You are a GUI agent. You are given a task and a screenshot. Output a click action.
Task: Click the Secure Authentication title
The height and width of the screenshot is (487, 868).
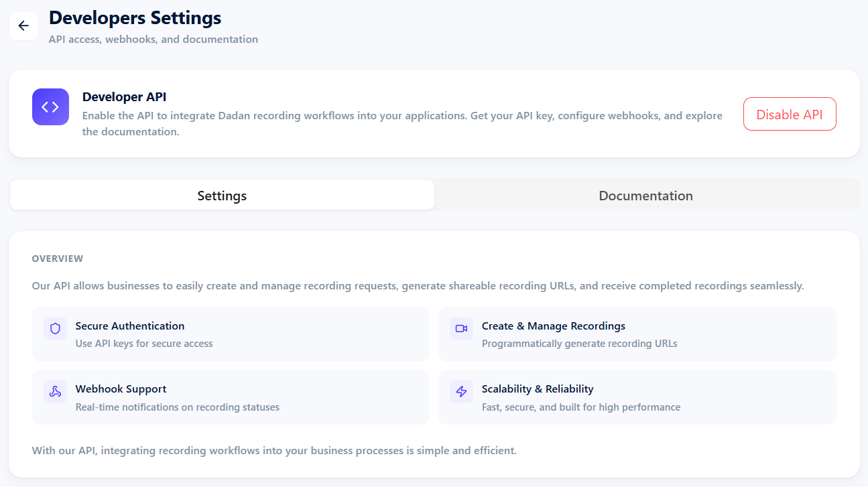(x=130, y=326)
